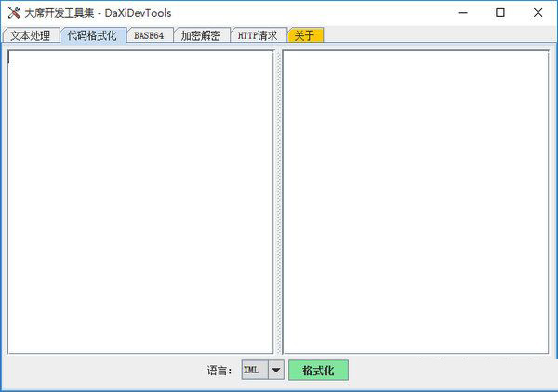This screenshot has height=392, width=558.
Task: Click the green 格式化 button
Action: pos(318,371)
